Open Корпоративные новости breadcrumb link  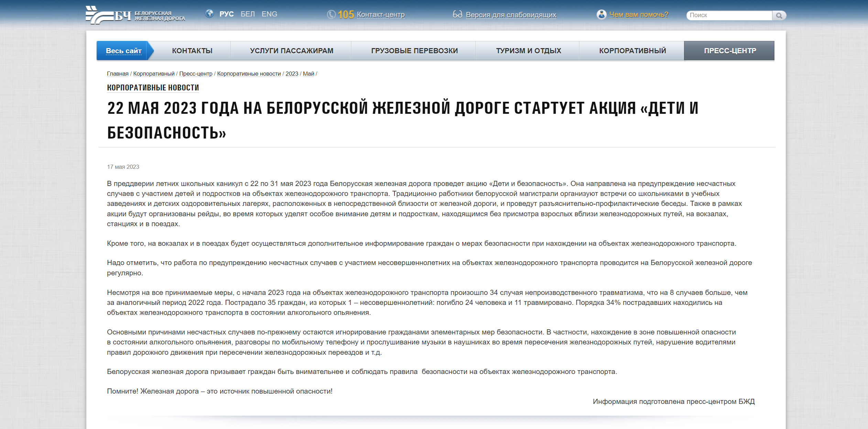click(249, 74)
